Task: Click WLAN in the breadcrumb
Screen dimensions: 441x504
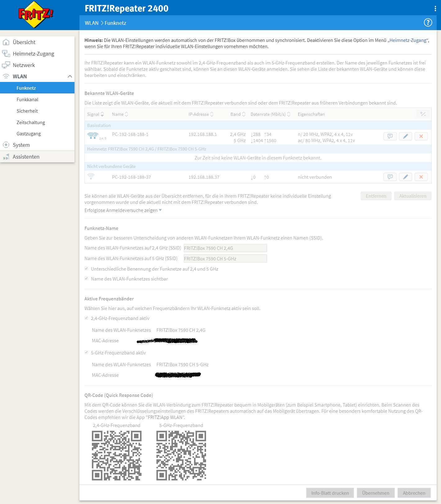Action: point(92,23)
